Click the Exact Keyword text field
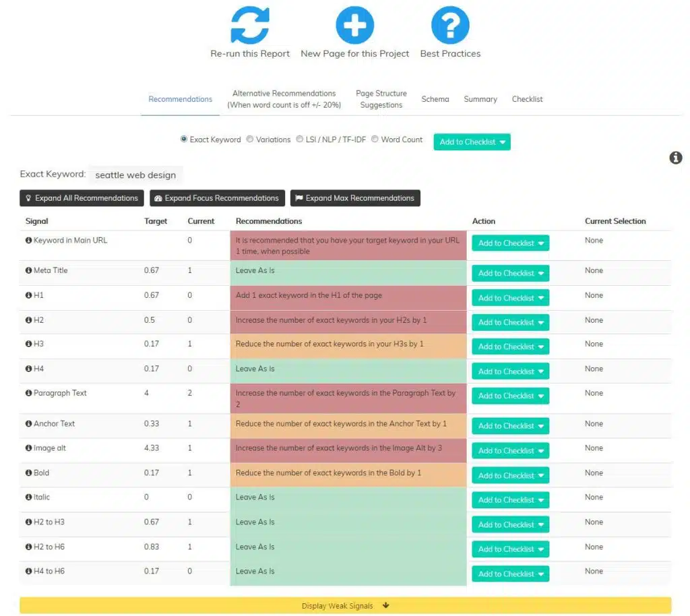 pyautogui.click(x=135, y=174)
